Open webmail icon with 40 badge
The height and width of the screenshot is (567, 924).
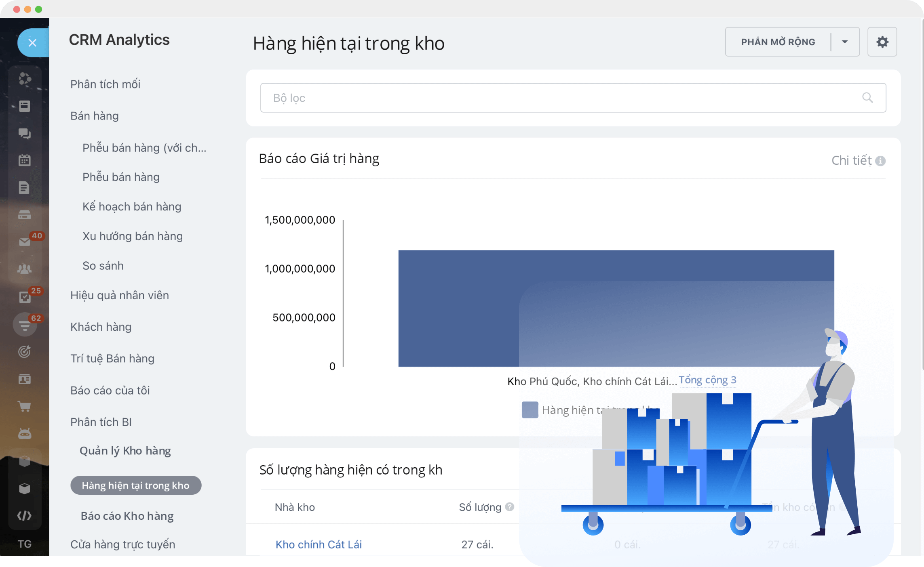[x=25, y=242]
